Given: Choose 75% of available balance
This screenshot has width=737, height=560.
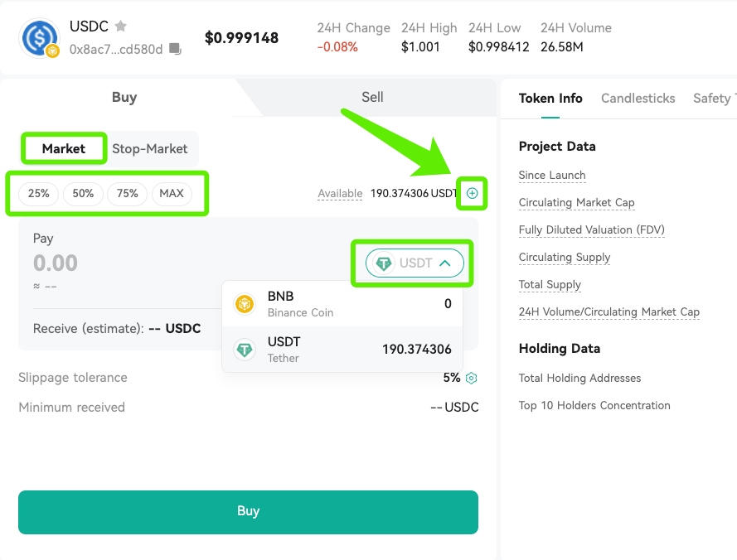Looking at the screenshot, I should point(128,194).
